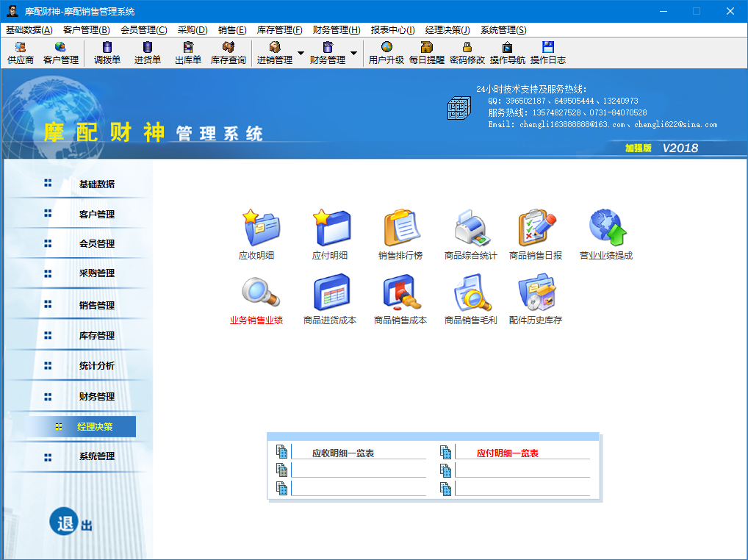
Task: Click the Email address line in the header
Action: coord(603,124)
